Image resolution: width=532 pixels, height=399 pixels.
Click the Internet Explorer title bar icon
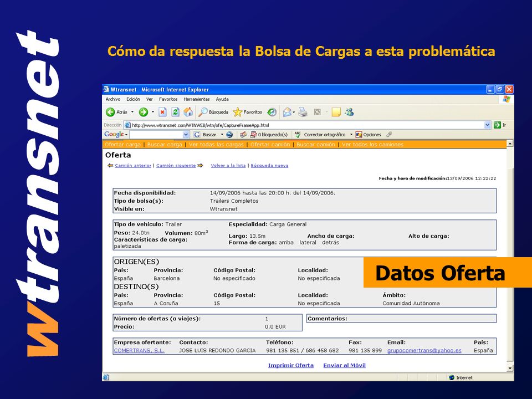106,89
